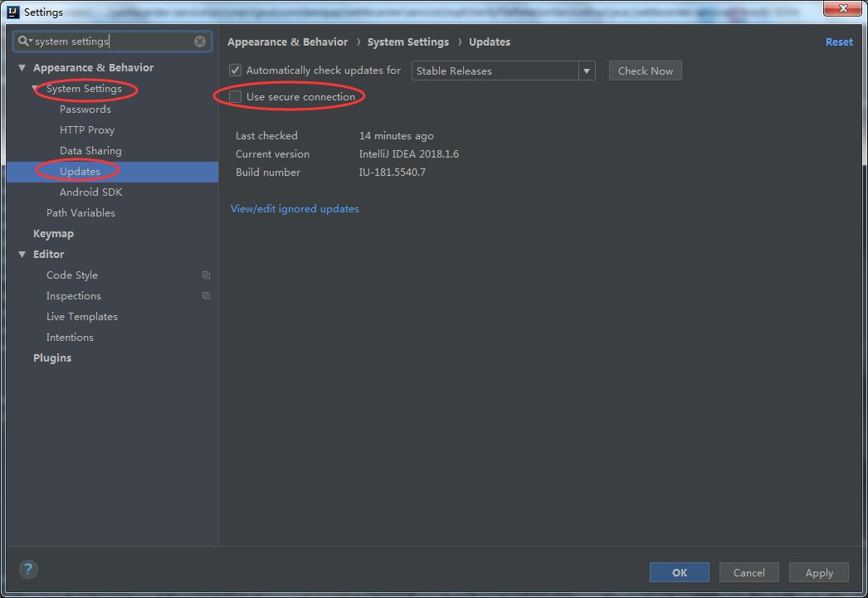
Task: Click the '14 minutes ago' value
Action: click(x=397, y=135)
